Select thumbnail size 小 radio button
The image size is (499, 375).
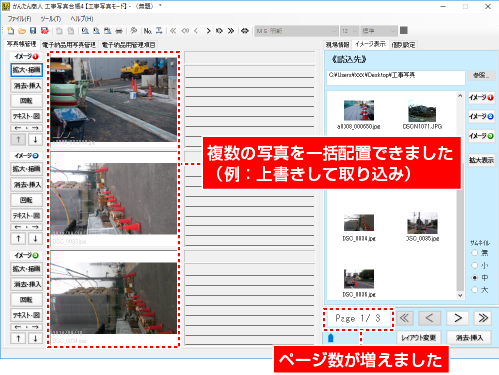coord(475,265)
